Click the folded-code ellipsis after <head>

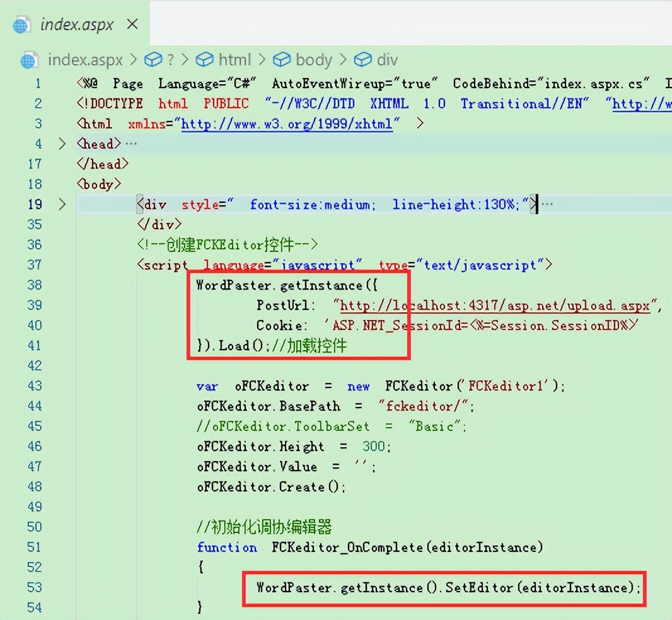coord(131,144)
